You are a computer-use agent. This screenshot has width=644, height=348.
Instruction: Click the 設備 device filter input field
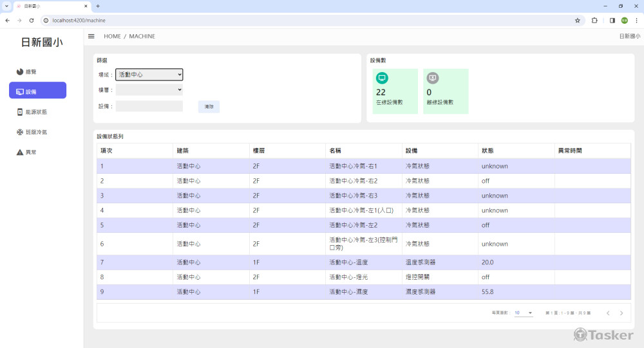point(149,106)
